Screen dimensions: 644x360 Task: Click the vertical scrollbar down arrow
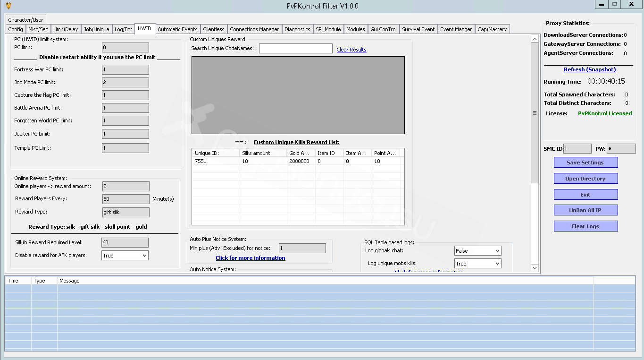[x=535, y=268]
